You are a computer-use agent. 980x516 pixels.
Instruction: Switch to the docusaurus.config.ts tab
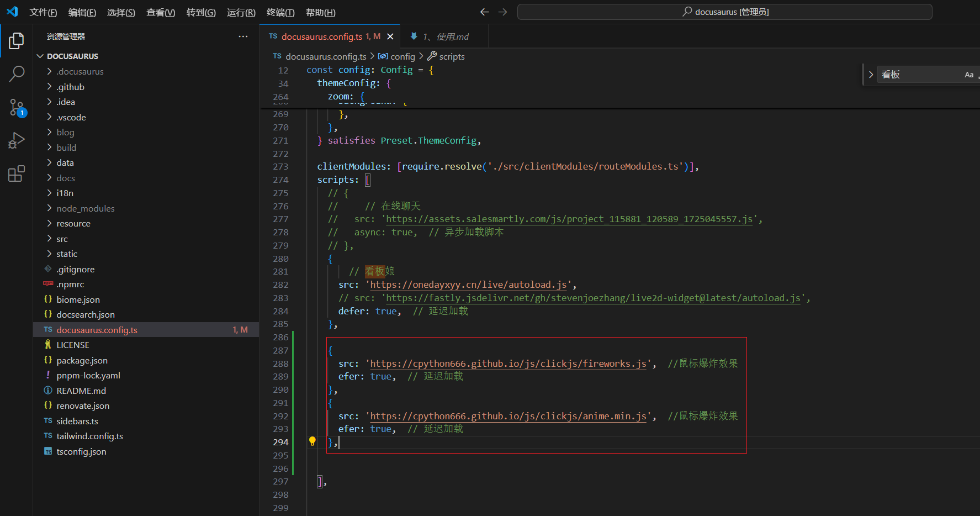pyautogui.click(x=322, y=36)
